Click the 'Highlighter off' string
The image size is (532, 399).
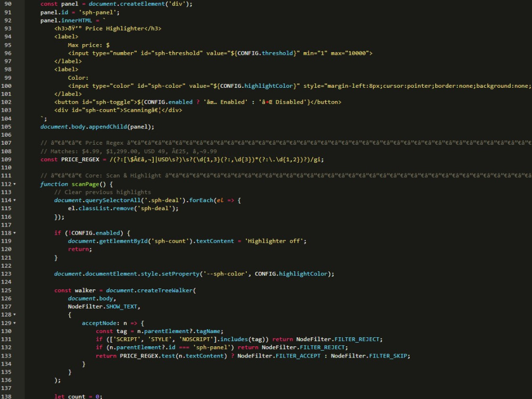click(x=274, y=241)
